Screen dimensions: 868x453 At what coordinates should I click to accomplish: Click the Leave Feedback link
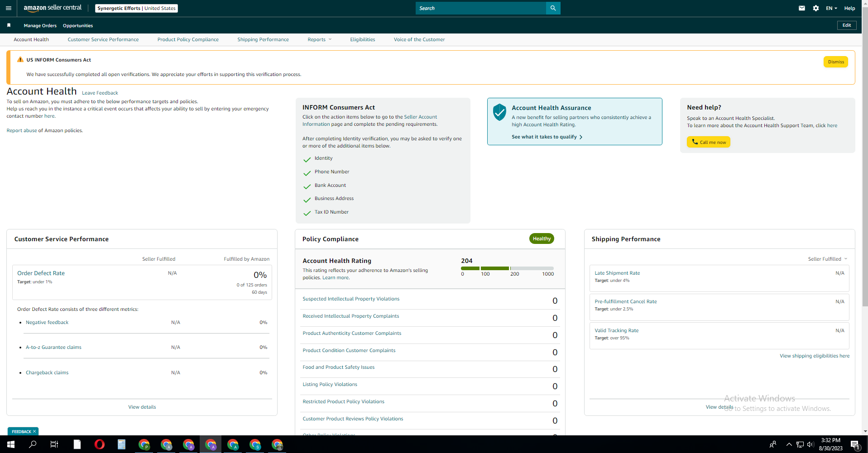(100, 93)
